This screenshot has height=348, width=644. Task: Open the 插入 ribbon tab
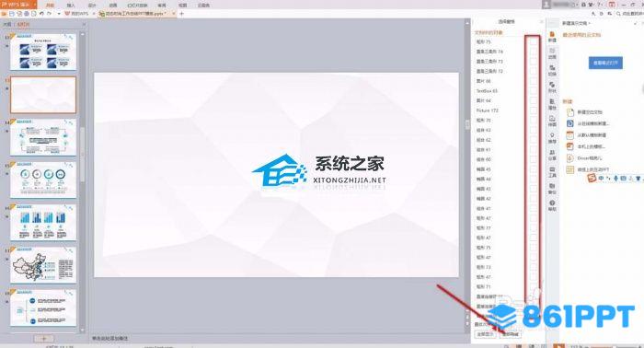pos(71,6)
